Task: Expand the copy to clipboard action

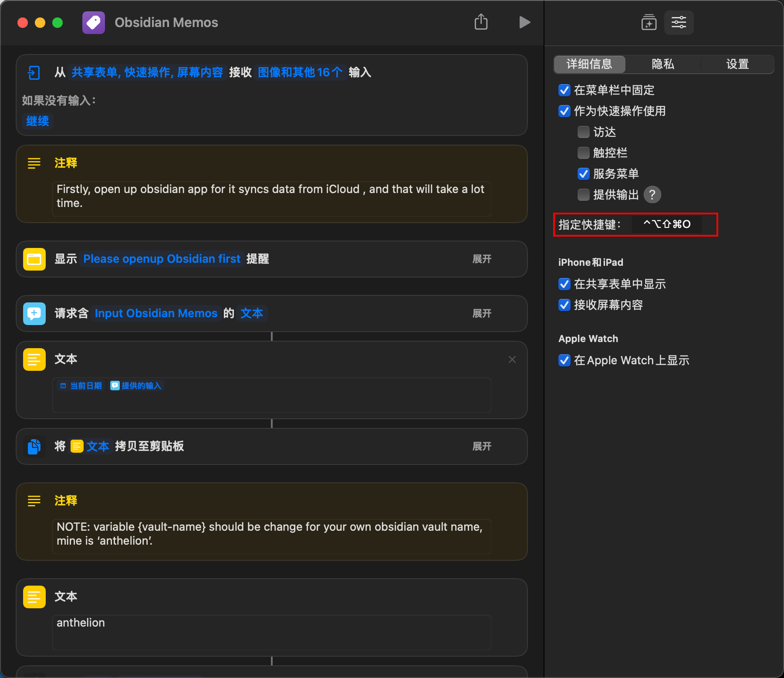Action: (x=482, y=447)
